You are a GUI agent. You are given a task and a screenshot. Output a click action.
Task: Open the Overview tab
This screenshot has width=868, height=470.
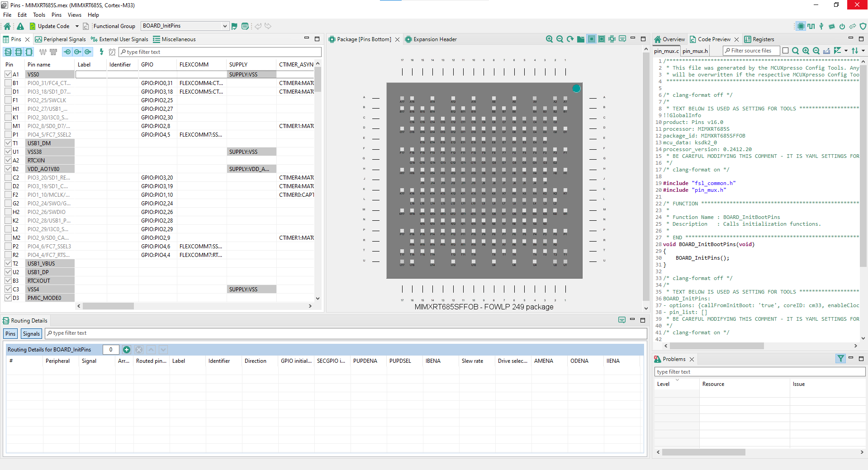pyautogui.click(x=669, y=39)
